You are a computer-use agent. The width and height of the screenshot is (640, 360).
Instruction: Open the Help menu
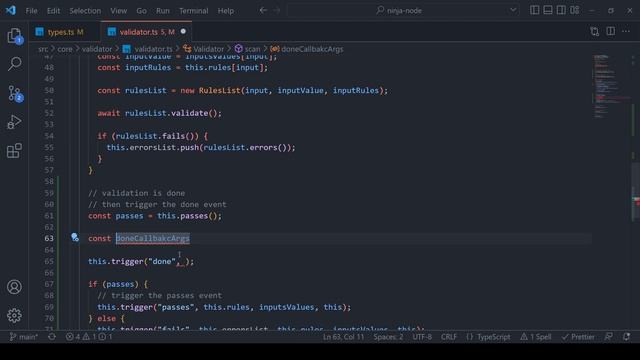(x=225, y=11)
